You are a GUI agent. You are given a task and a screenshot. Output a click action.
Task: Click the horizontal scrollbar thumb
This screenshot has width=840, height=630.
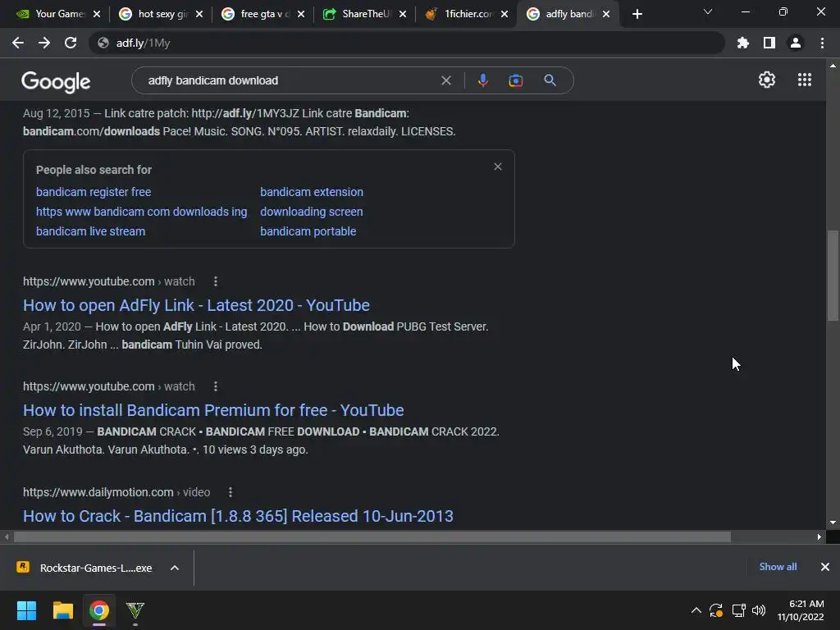[x=372, y=536]
